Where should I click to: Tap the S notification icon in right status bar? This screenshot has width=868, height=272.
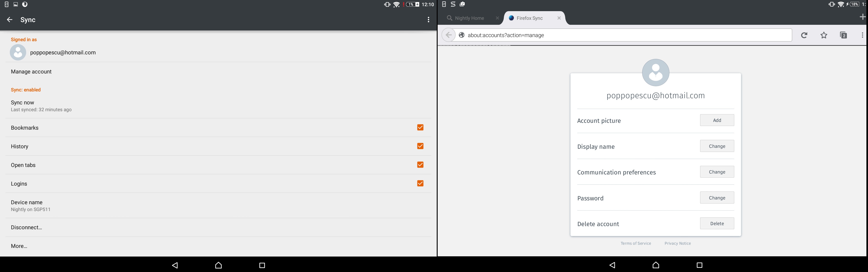pyautogui.click(x=453, y=4)
